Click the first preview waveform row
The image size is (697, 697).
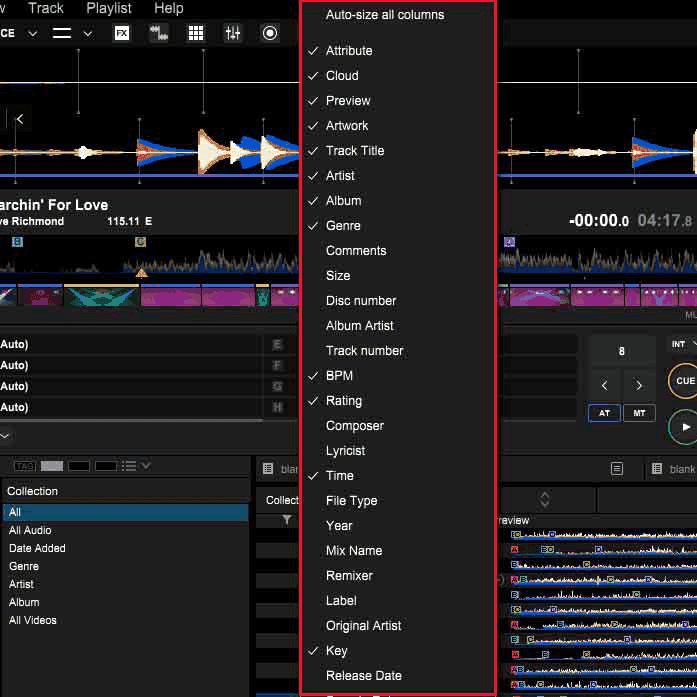[604, 535]
